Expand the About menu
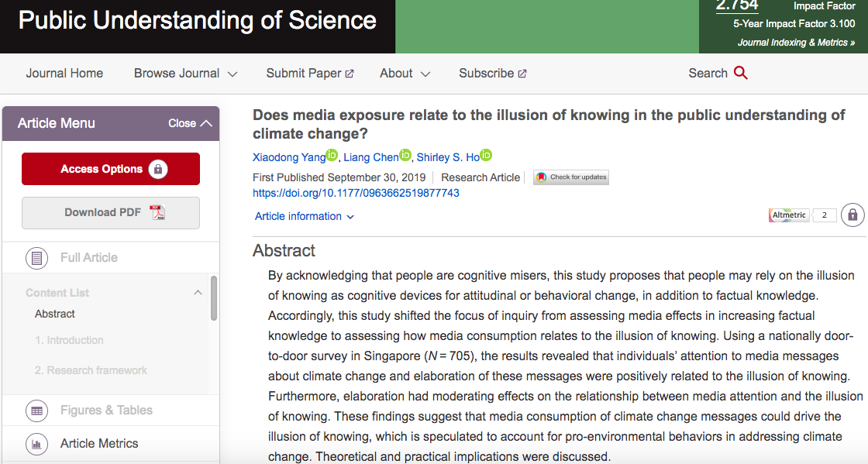 coord(405,74)
